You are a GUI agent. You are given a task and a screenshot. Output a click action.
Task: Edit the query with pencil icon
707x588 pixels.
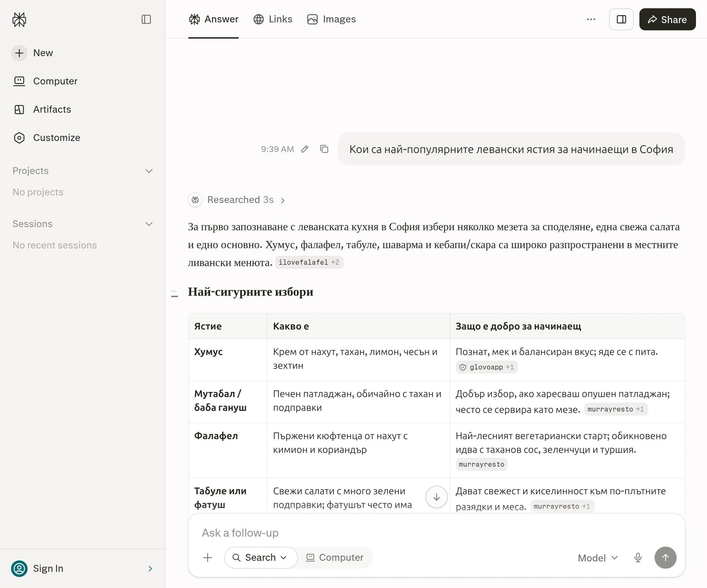click(305, 149)
